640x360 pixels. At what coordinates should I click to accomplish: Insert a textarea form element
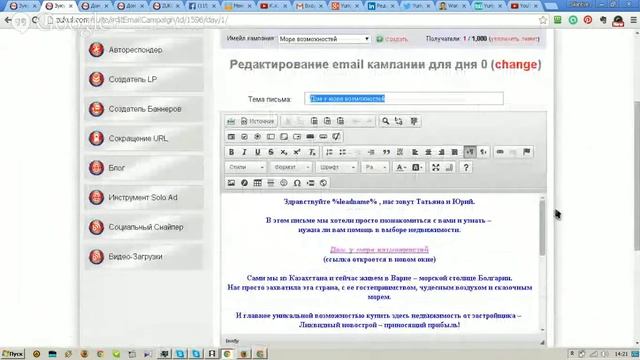283,137
